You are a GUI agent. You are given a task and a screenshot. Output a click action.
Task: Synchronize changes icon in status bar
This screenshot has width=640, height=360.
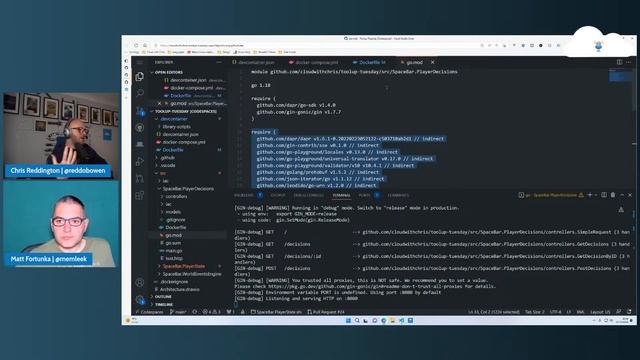pyautogui.click(x=195, y=312)
